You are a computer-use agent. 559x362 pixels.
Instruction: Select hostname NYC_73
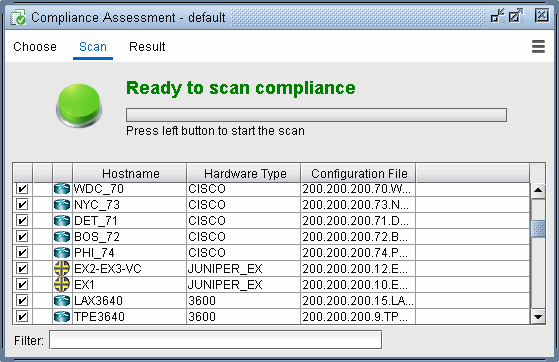[97, 205]
